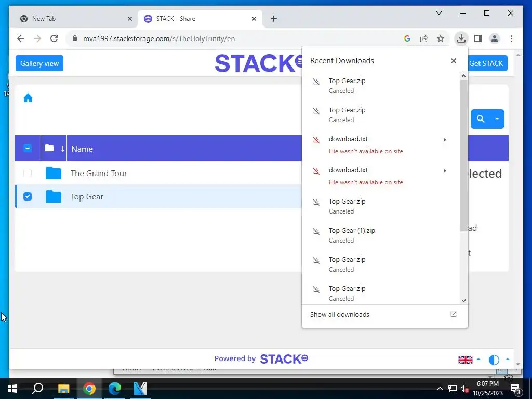Go to STACK home folder icon
Image resolution: width=532 pixels, height=399 pixels.
[x=28, y=98]
